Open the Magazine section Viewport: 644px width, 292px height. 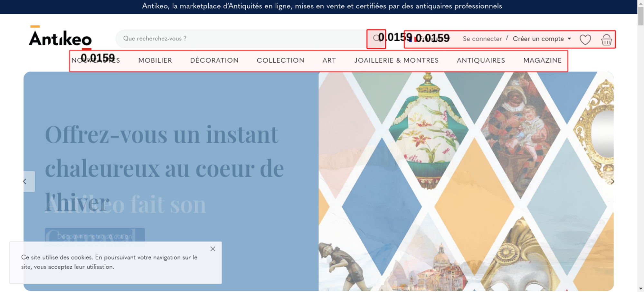click(x=542, y=60)
